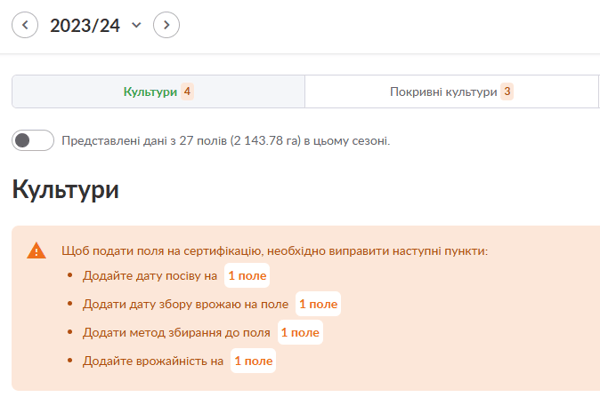
Task: Click the 'Додайте дату посіву на' bullet text
Action: pyautogui.click(x=150, y=276)
